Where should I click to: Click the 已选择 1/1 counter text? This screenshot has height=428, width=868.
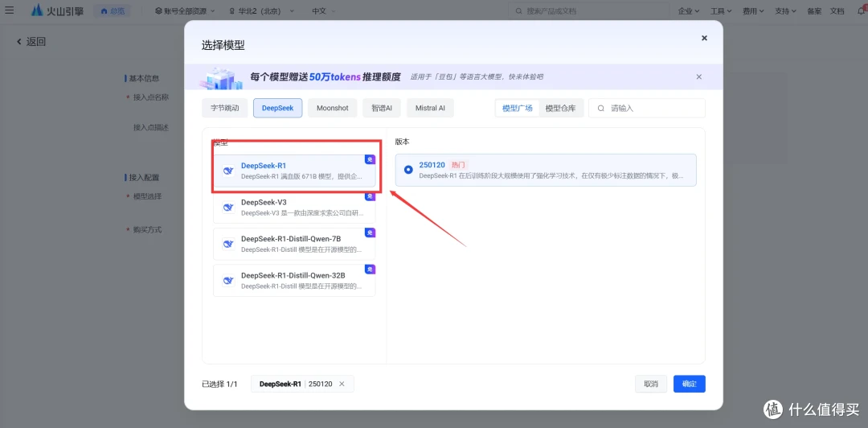coord(219,385)
